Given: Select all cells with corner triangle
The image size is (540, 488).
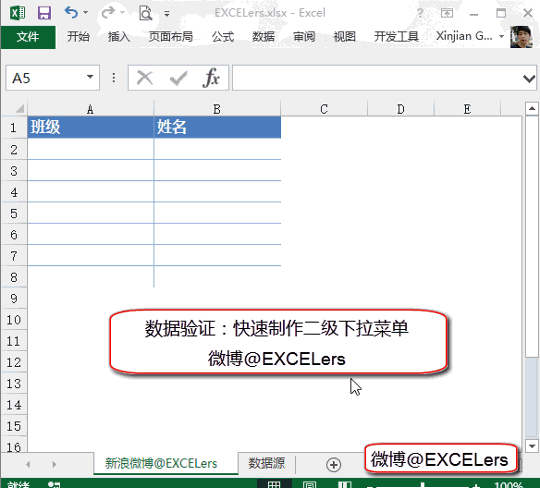Looking at the screenshot, I should (19, 109).
